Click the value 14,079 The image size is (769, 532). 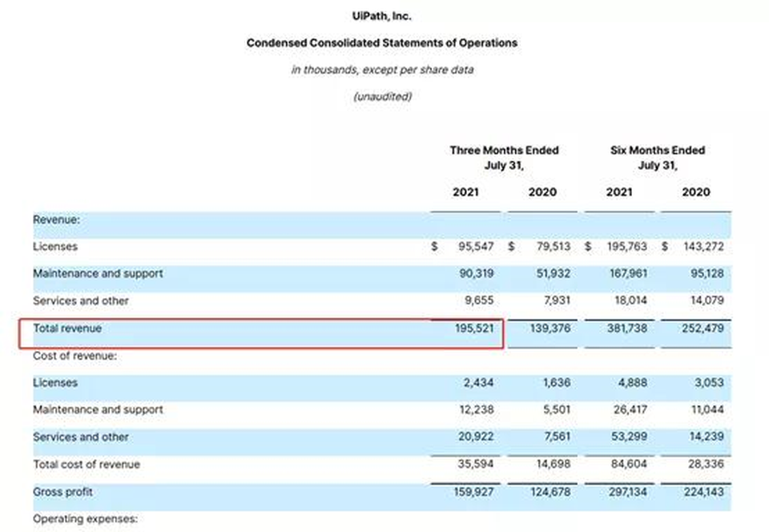[x=707, y=300]
